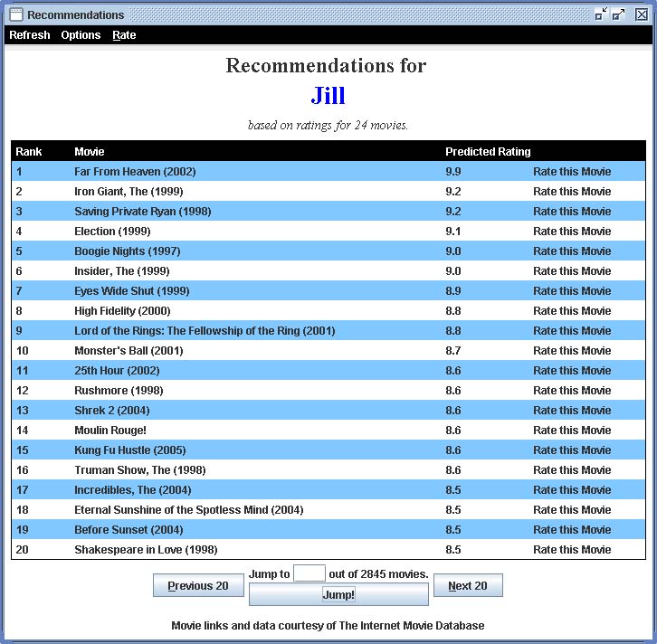
Task: Focus the Jump to input field
Action: pyautogui.click(x=309, y=573)
